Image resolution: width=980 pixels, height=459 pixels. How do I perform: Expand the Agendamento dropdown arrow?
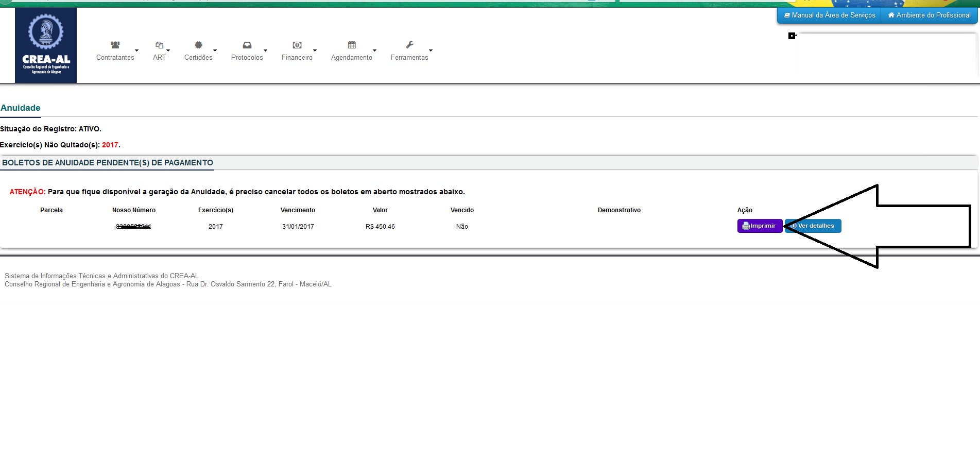374,50
